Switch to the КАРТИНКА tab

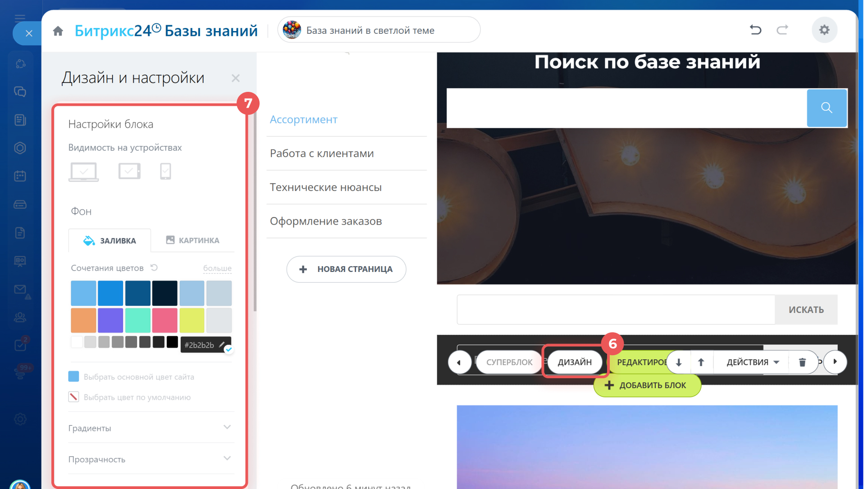pyautogui.click(x=192, y=240)
